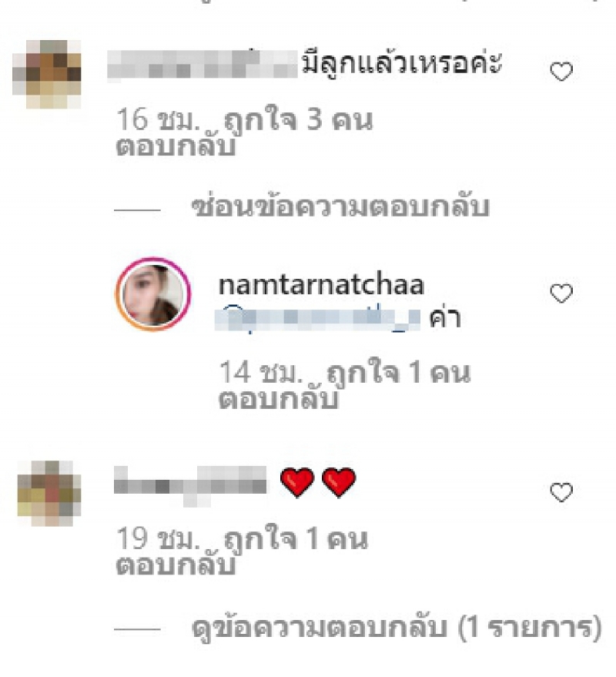View ถูกใจ 1 คน on namtarnatchaa's reply
616x677 pixels.
tap(398, 372)
